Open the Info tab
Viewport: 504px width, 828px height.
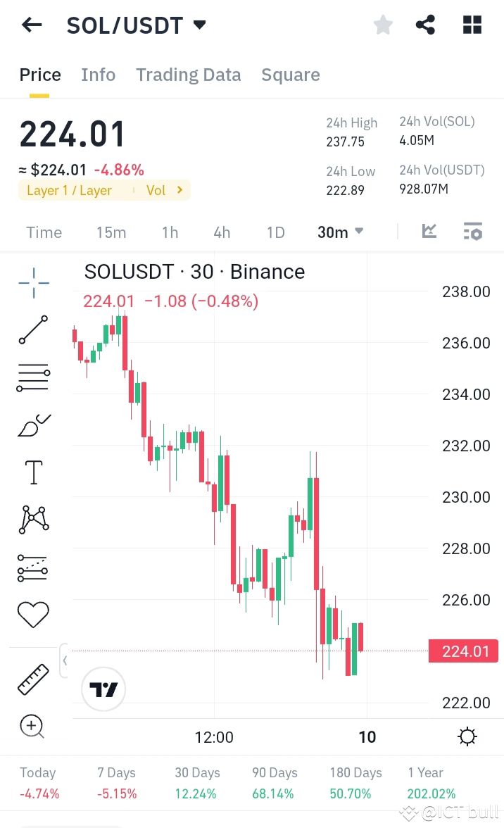point(98,75)
